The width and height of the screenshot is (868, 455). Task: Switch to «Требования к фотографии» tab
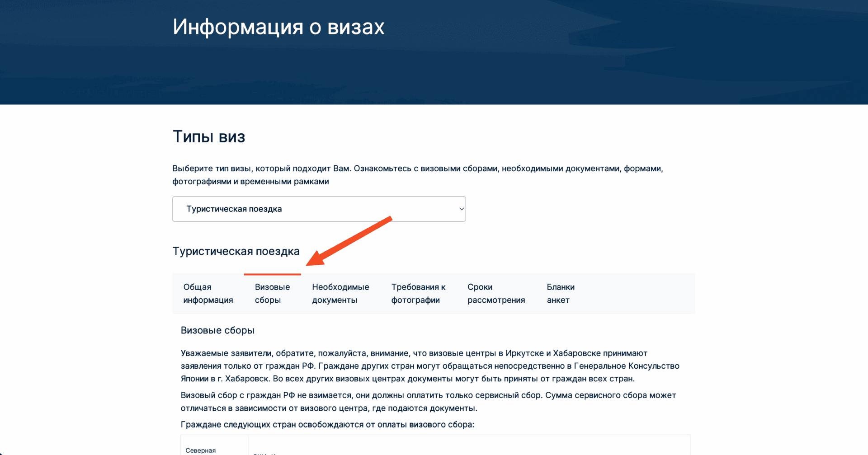[x=418, y=293]
